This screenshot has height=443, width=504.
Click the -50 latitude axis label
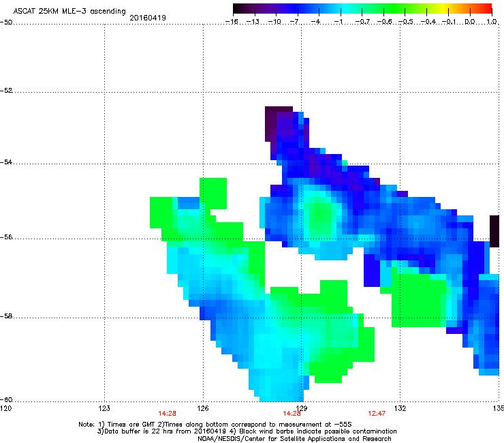(x=6, y=22)
